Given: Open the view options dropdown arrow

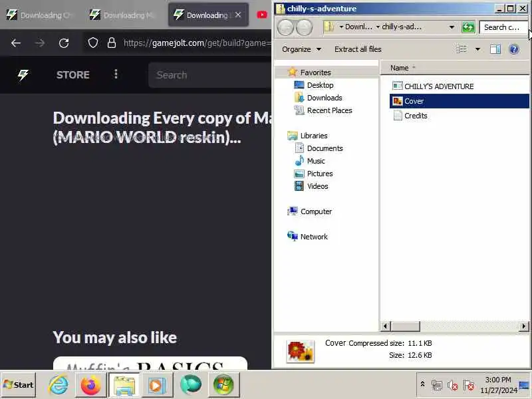Looking at the screenshot, I should [477, 49].
